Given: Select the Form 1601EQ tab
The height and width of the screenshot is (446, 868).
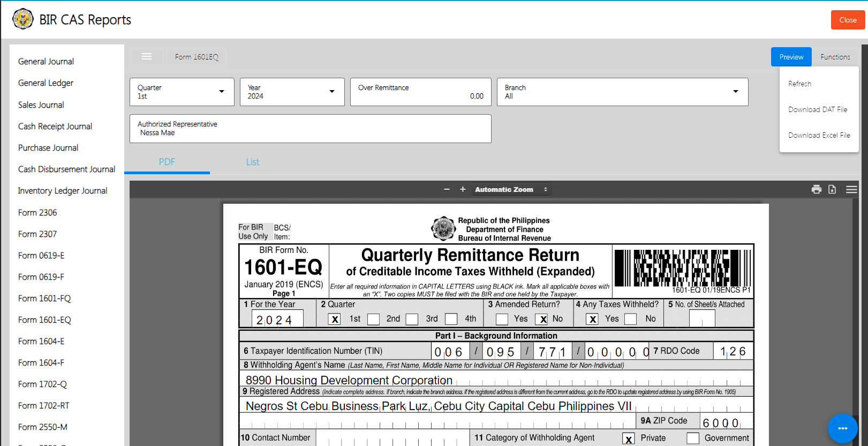Looking at the screenshot, I should [x=197, y=57].
